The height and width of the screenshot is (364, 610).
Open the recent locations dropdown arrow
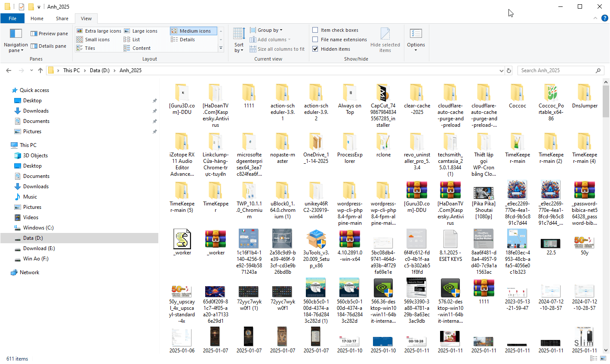coord(31,70)
